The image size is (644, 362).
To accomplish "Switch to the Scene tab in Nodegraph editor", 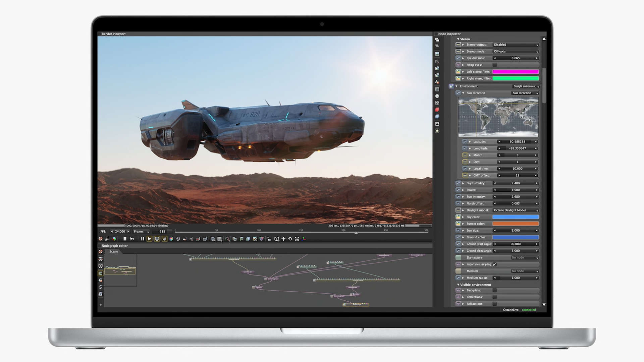I will 113,251.
